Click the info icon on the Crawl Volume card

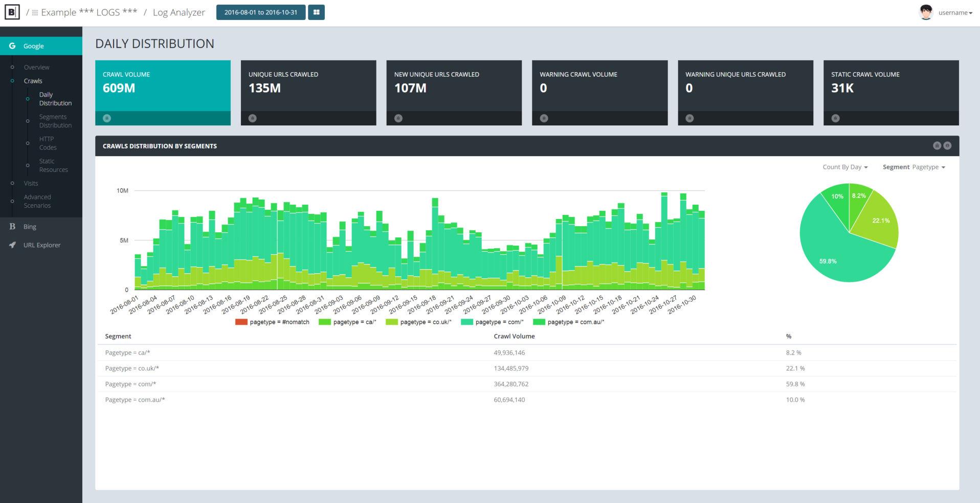106,118
